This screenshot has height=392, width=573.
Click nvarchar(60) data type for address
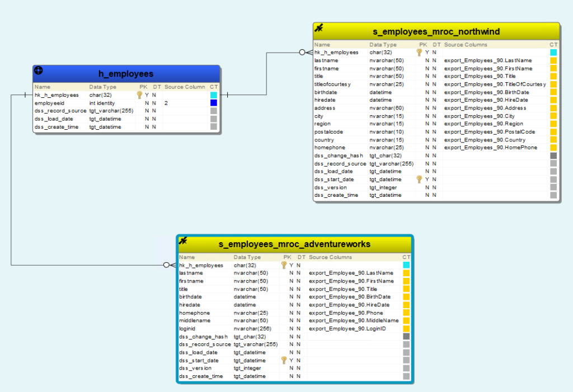[387, 108]
